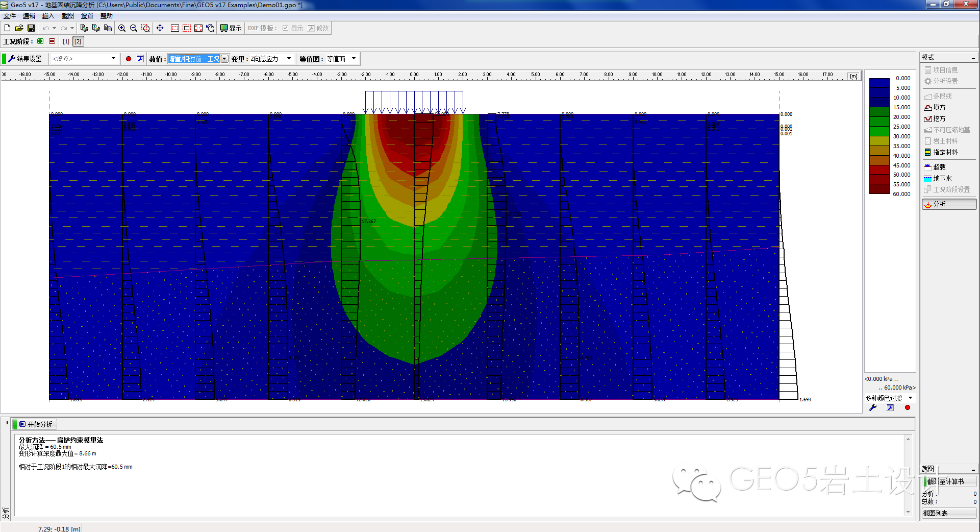Click the zoom out magnifier icon
This screenshot has width=980, height=532.
[x=134, y=28]
